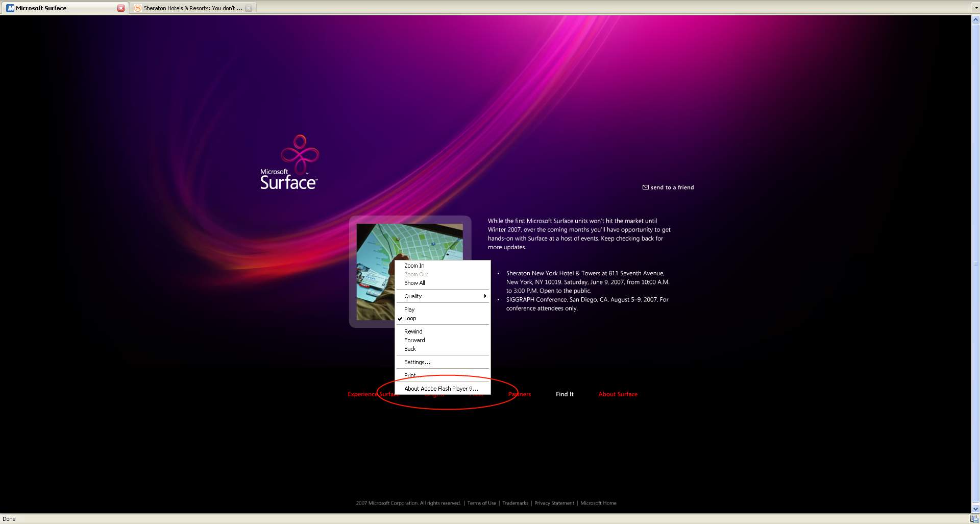
Task: Click the Microsoft Surface tab favicon
Action: (x=10, y=8)
